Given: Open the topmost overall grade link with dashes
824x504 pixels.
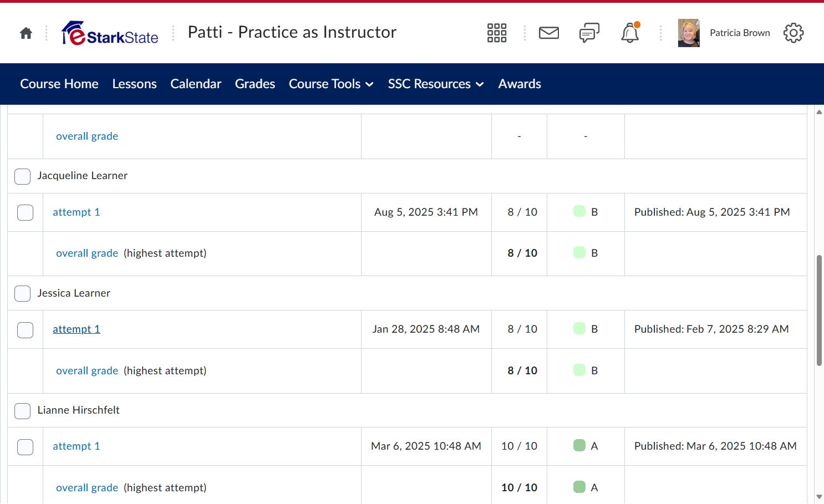Looking at the screenshot, I should [x=87, y=136].
